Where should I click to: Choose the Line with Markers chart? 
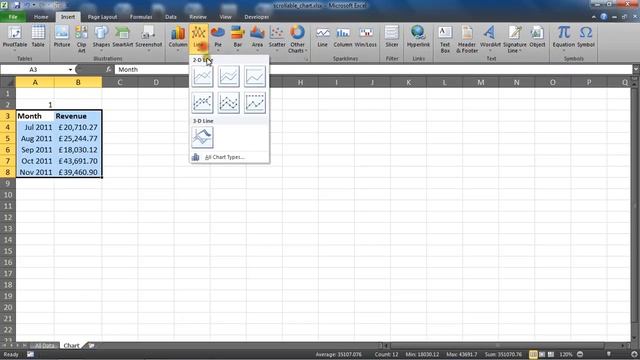point(202,102)
